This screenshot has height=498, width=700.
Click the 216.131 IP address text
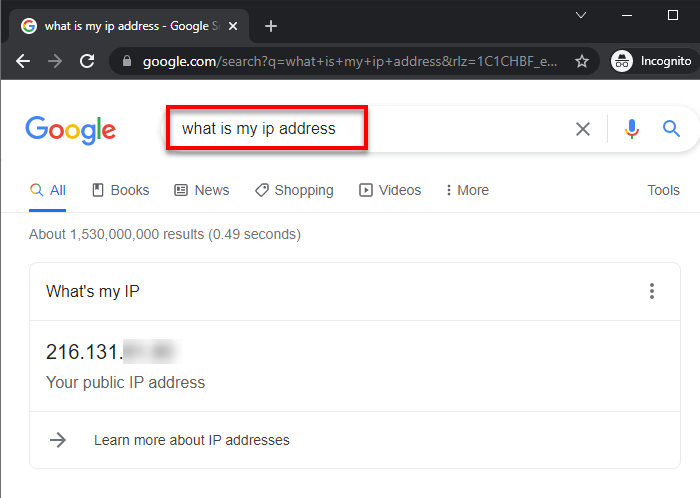pos(83,352)
